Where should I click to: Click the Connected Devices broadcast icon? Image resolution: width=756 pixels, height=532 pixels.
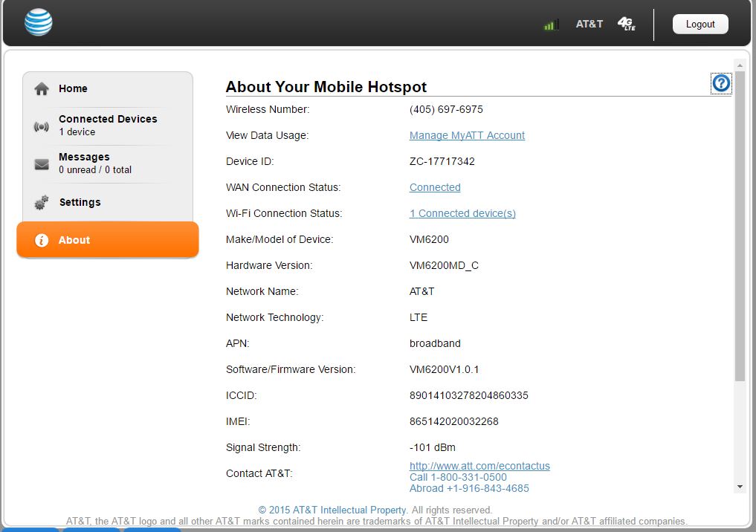coord(42,126)
